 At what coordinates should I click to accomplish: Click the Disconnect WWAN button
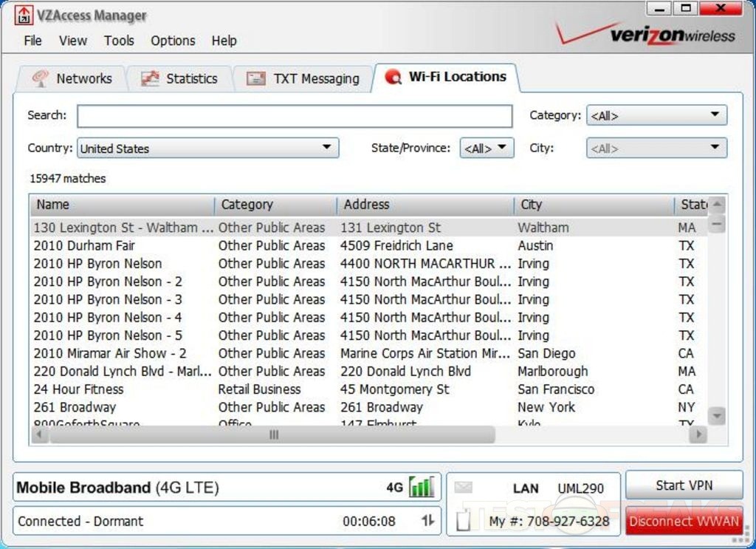(x=684, y=521)
